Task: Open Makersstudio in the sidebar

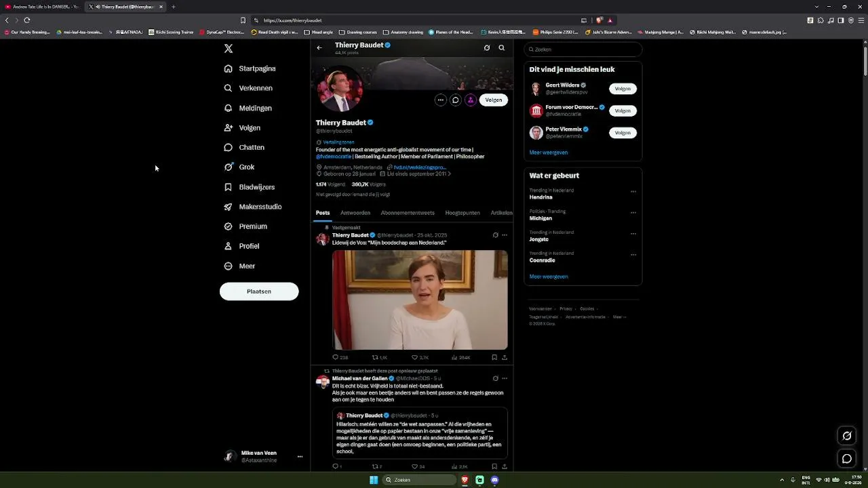Action: point(252,207)
